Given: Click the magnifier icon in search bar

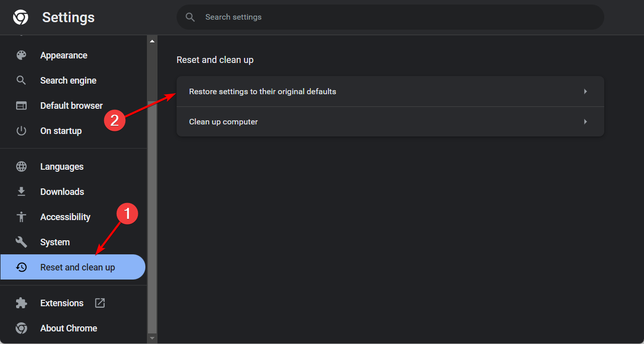Looking at the screenshot, I should click(x=190, y=17).
